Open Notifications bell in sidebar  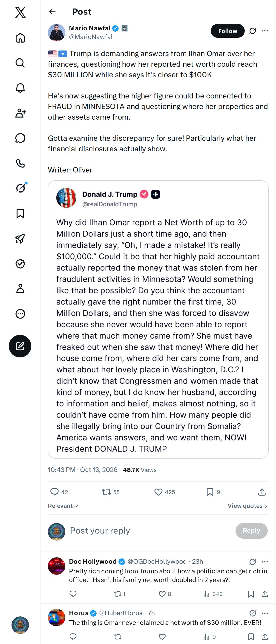[x=20, y=88]
